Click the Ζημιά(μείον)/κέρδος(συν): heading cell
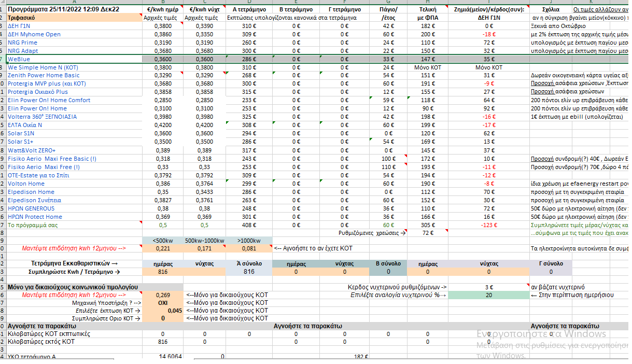This screenshot has height=364, width=632. (x=489, y=9)
